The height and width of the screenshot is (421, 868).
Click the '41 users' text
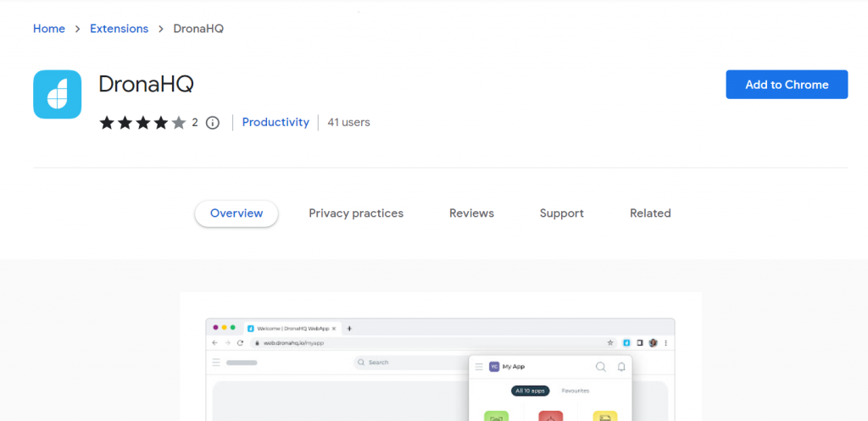(348, 122)
